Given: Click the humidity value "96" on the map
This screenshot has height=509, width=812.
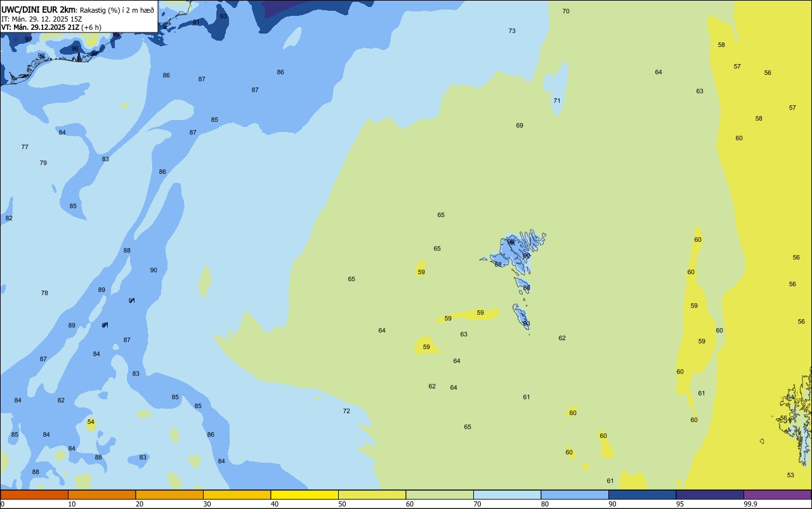Looking at the screenshot, I should tap(75, 49).
